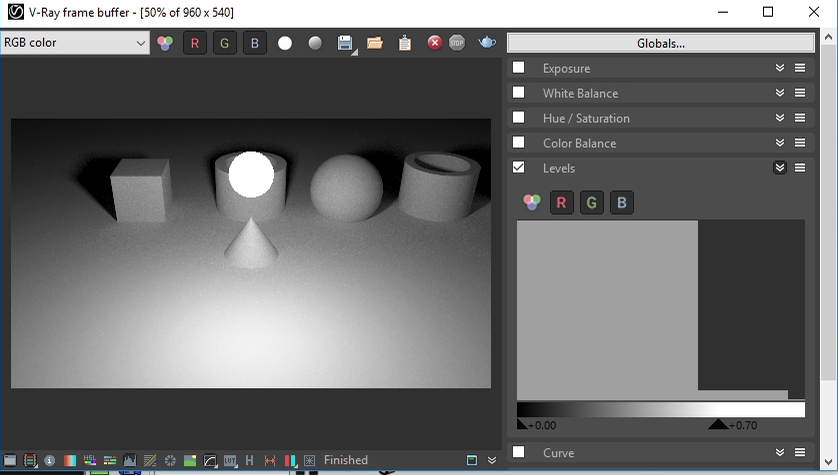Toggle green channel in the top toolbar
This screenshot has width=838, height=475.
[224, 43]
